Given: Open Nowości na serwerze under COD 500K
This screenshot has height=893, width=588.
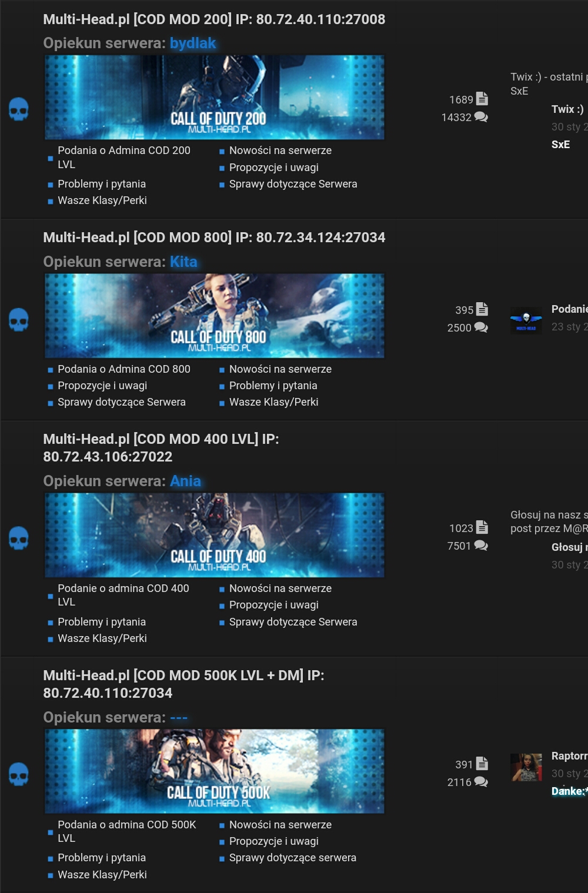Looking at the screenshot, I should tap(280, 825).
